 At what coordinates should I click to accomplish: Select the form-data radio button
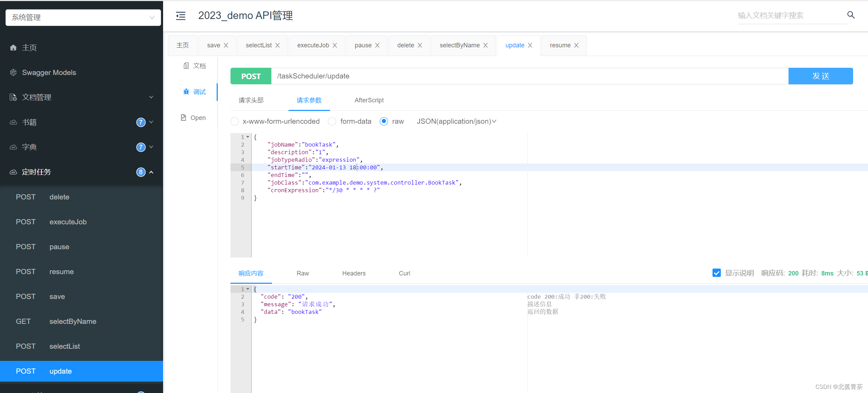[x=332, y=121]
